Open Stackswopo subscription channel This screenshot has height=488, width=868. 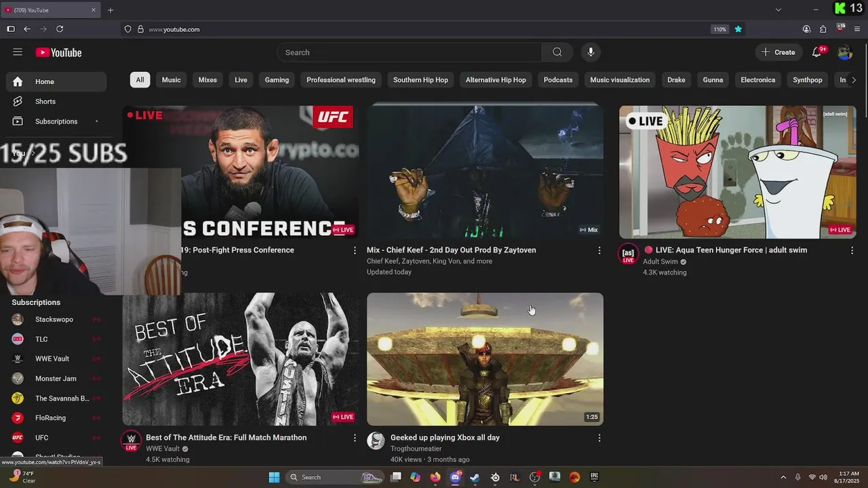coord(56,319)
